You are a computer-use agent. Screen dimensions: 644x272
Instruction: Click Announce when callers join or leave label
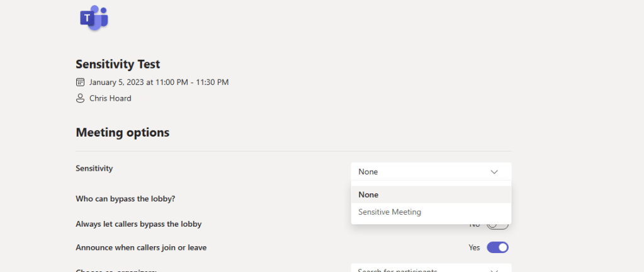coord(141,247)
